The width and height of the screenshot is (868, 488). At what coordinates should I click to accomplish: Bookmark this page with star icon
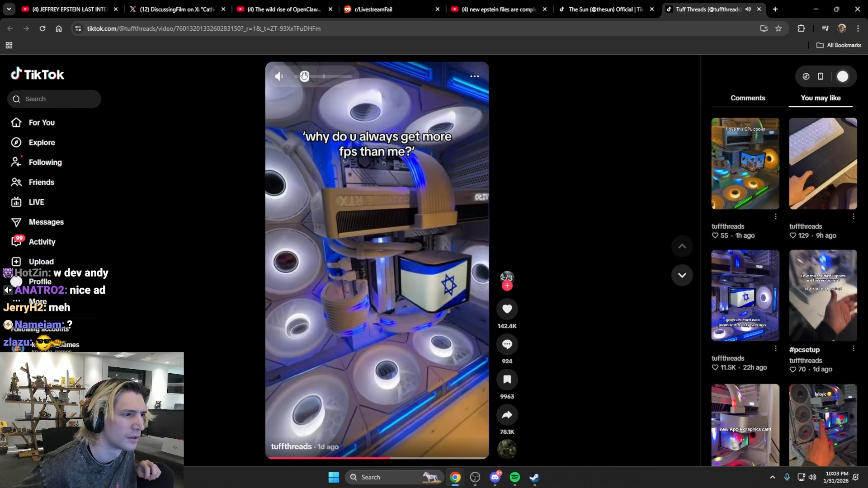coord(778,28)
